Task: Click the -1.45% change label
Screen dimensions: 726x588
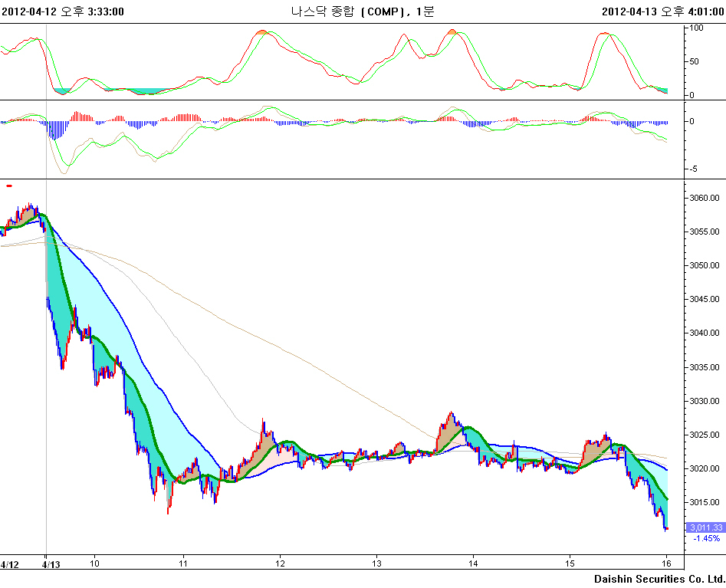Action: (706, 538)
